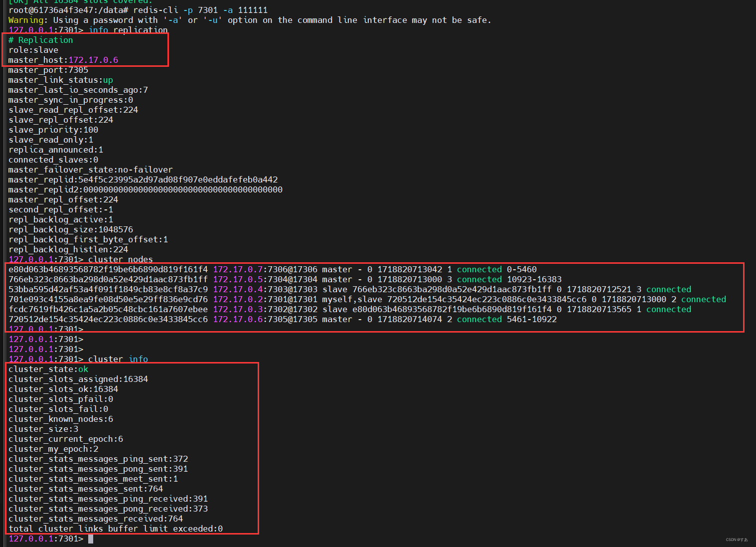Screen dimensions: 756x547
Task: Select node ID starting with fcdc7619
Action: pos(108,309)
